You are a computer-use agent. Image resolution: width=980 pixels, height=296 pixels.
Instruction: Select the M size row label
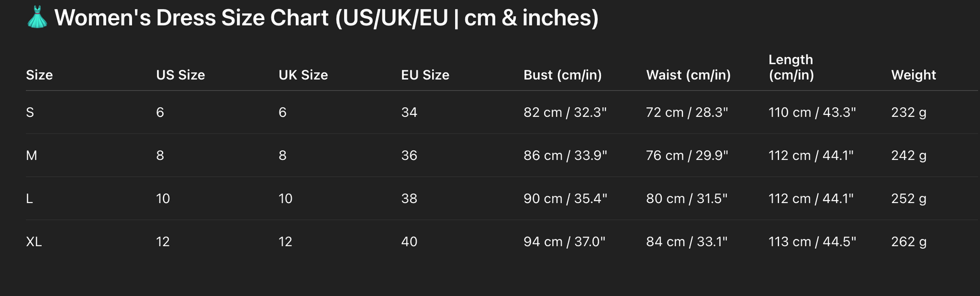(31, 155)
